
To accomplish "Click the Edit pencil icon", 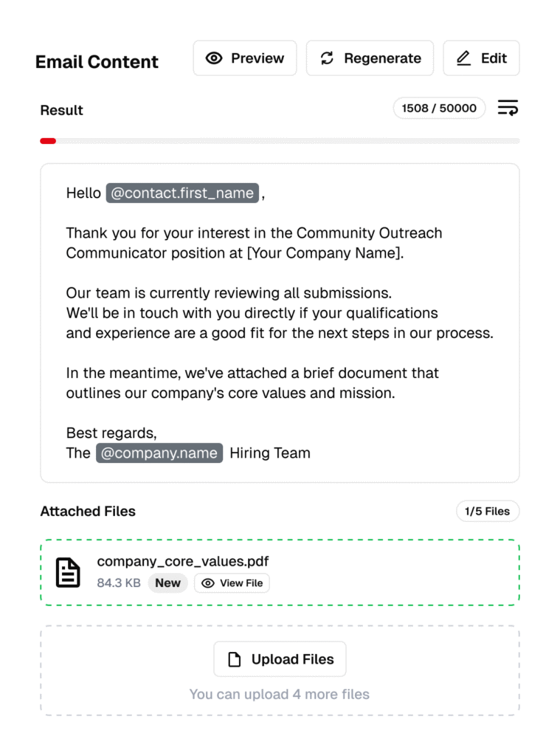I will pyautogui.click(x=463, y=58).
